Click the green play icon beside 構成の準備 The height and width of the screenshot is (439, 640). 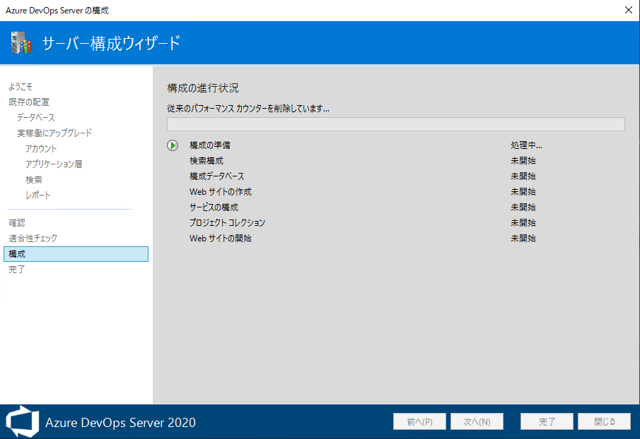(172, 145)
